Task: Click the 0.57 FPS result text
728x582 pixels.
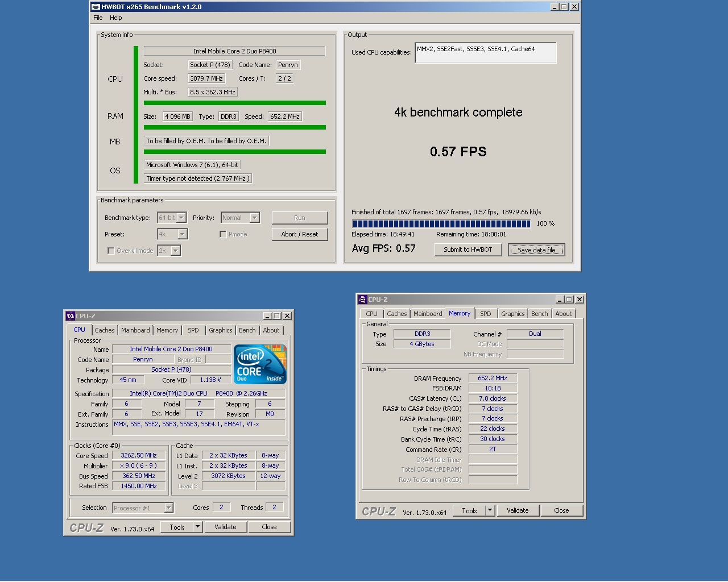Action: 458,152
